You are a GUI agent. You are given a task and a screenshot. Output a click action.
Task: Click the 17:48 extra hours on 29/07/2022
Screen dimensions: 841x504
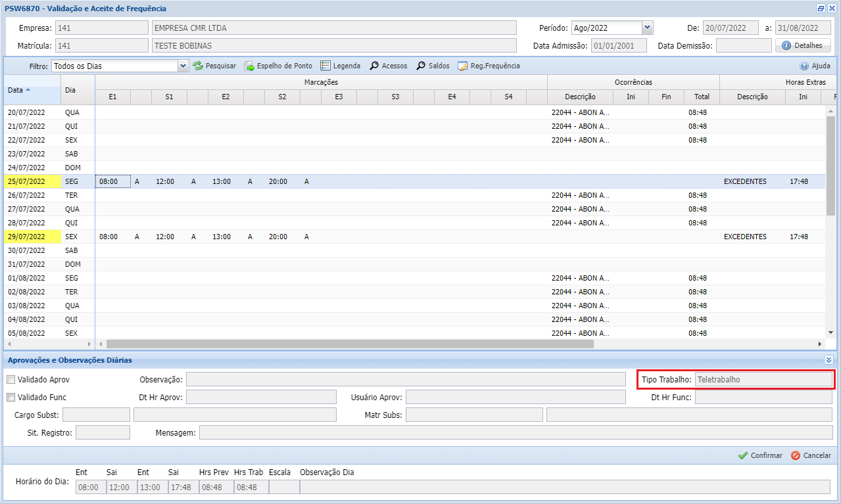point(799,237)
